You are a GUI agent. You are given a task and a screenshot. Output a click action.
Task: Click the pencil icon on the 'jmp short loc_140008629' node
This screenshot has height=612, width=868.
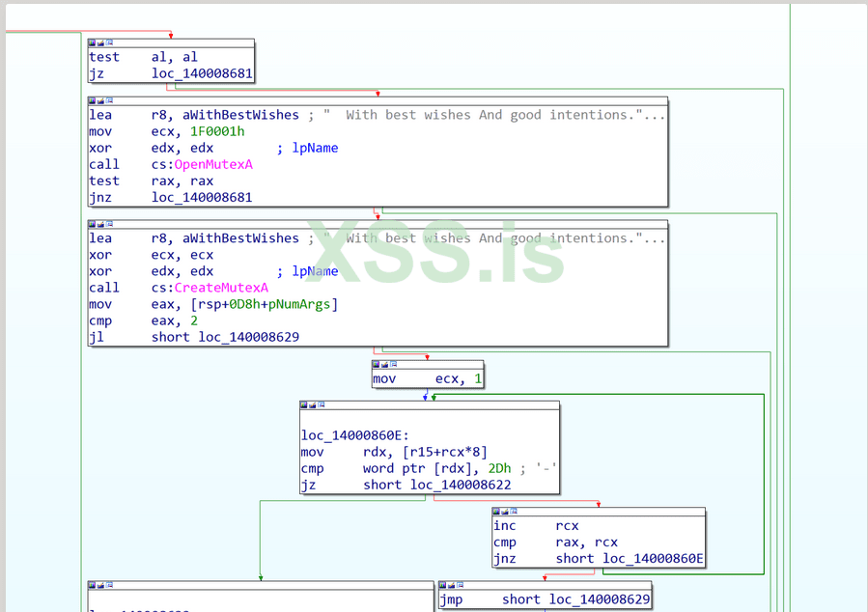click(451, 585)
